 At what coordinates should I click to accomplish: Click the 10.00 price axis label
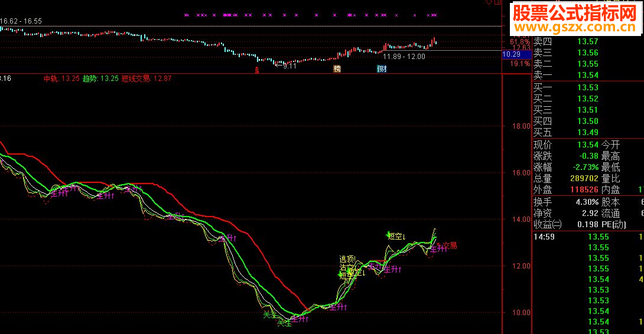[x=521, y=312]
